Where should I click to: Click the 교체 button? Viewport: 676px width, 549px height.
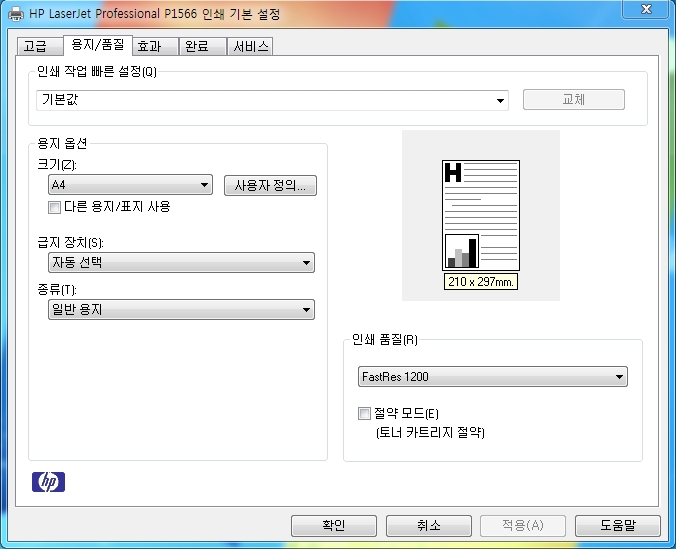coord(574,100)
